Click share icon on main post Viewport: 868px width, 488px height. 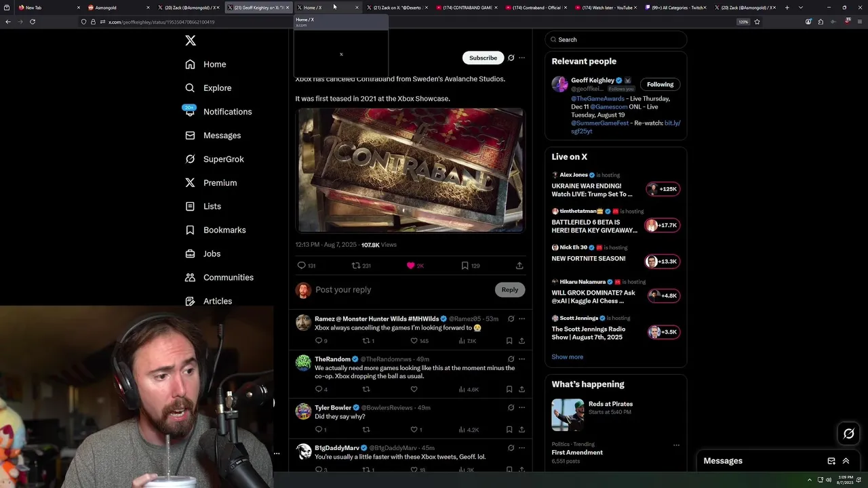[519, 266]
